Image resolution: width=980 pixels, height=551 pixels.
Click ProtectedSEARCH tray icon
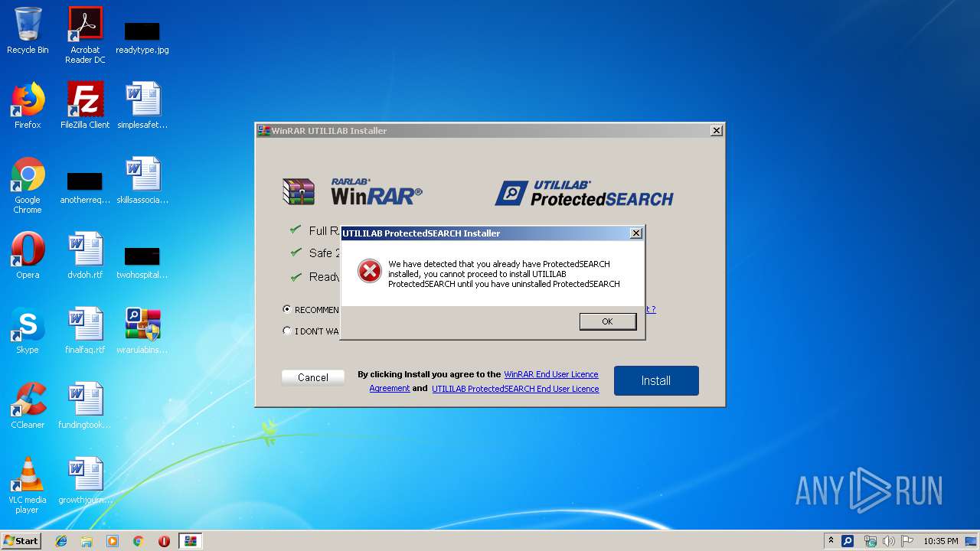pyautogui.click(x=848, y=541)
